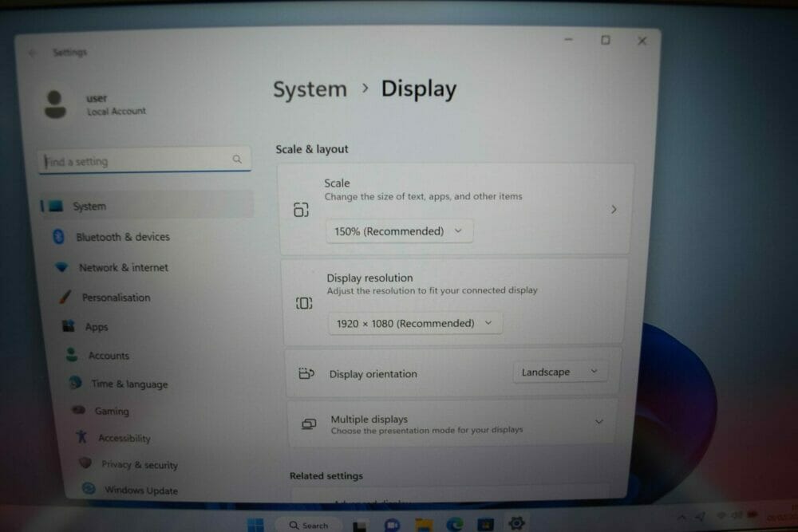The width and height of the screenshot is (798, 532).
Task: Click "Choose the presentation mode" description
Action: coord(427,430)
